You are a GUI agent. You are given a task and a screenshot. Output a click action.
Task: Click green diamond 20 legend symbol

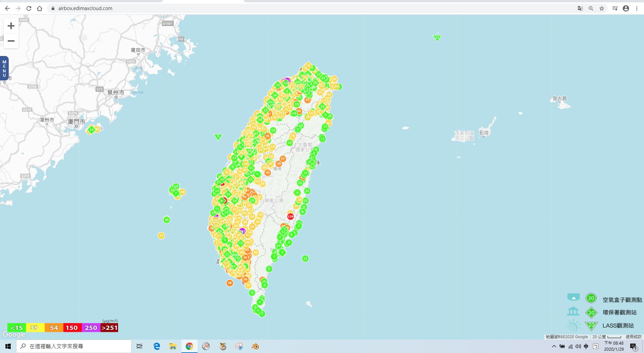point(591,313)
